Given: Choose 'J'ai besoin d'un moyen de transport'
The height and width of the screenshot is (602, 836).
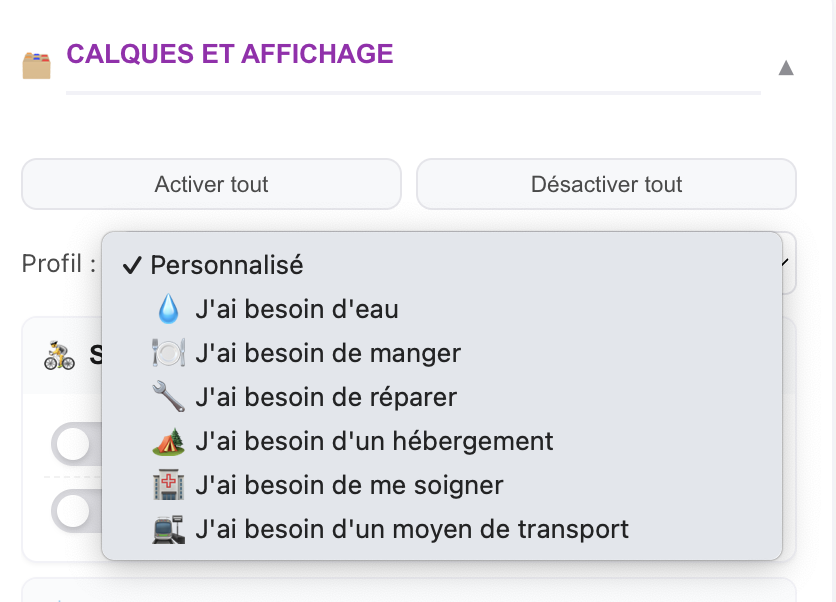Looking at the screenshot, I should (412, 529).
